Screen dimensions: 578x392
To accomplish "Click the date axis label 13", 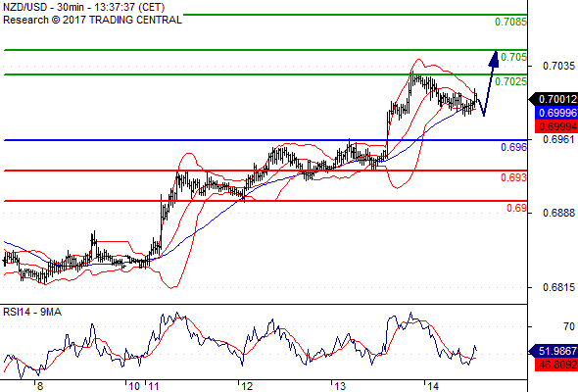I will click(x=340, y=386).
